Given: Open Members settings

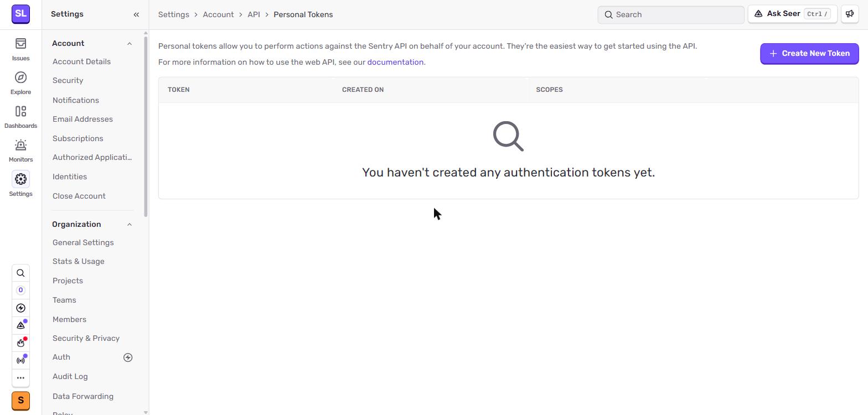Looking at the screenshot, I should click(x=69, y=319).
